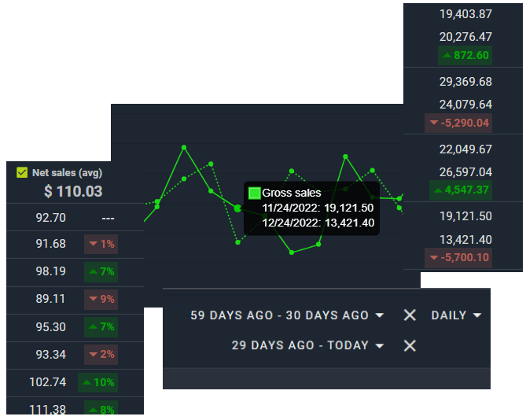The image size is (526, 420).
Task: Toggle the Net sales (avg) checkbox
Action: tap(22, 172)
